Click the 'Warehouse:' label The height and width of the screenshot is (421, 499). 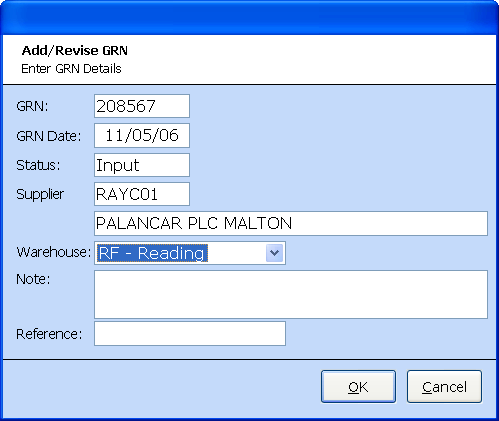pos(54,252)
